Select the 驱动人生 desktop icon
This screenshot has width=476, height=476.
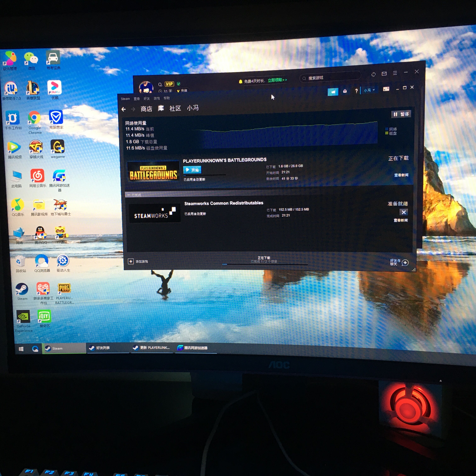click(x=63, y=261)
